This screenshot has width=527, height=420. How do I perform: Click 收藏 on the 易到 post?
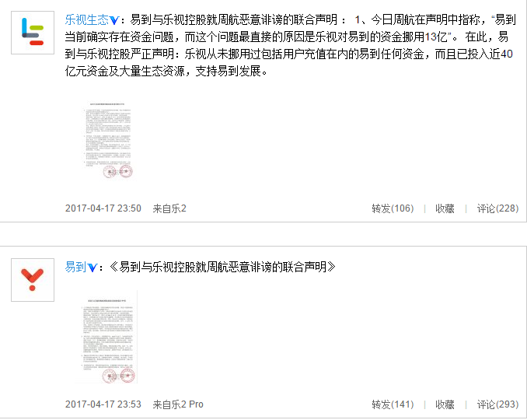445,404
